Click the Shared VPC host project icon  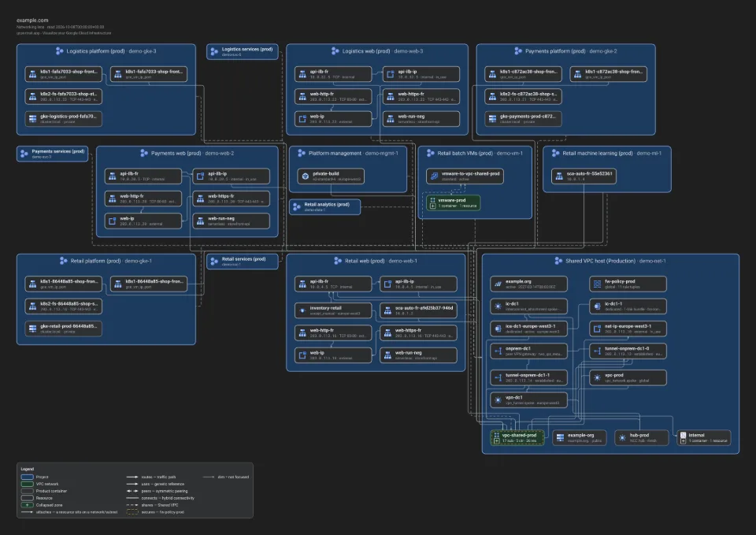point(558,261)
